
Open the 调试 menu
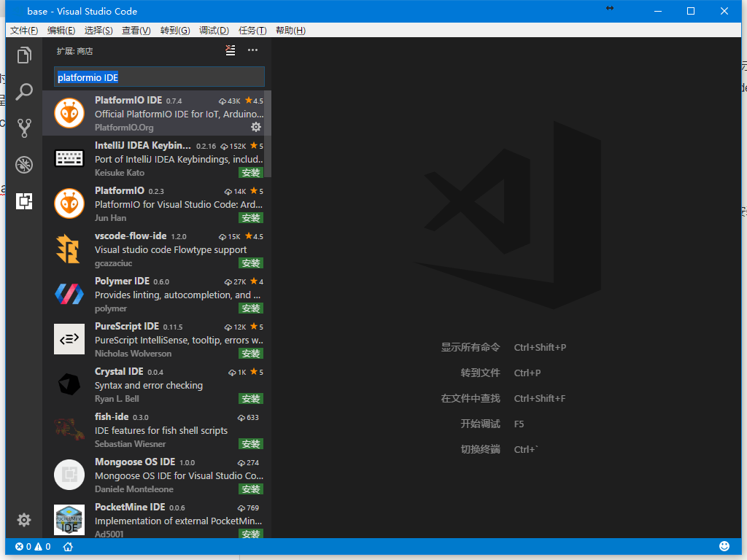tap(214, 30)
